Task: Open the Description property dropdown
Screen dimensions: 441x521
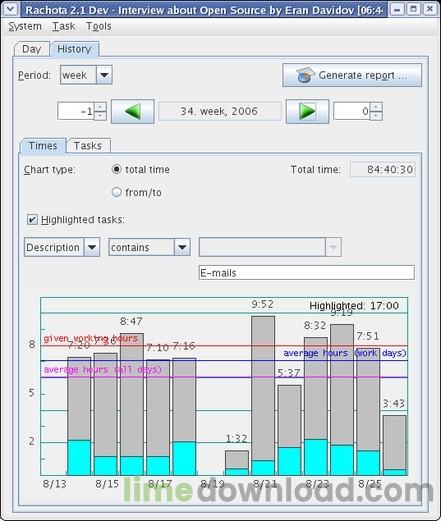Action: tap(92, 247)
